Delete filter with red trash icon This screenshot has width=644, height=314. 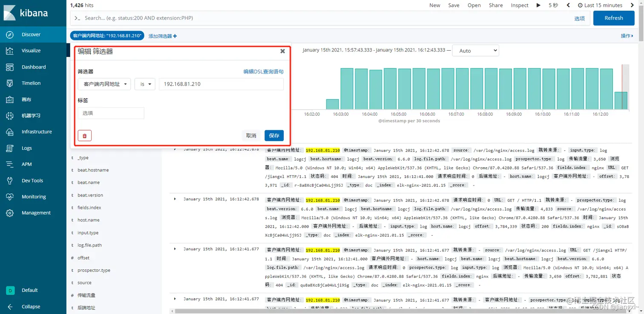point(84,135)
